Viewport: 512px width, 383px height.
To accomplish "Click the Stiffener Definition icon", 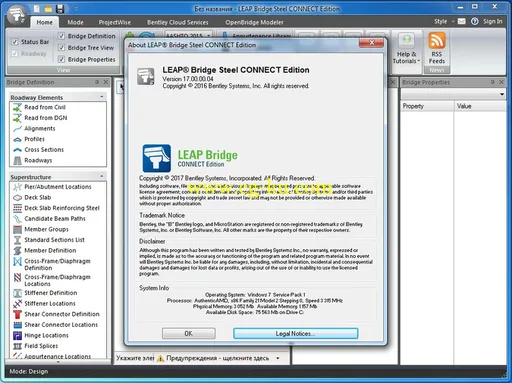I will (x=17, y=293).
